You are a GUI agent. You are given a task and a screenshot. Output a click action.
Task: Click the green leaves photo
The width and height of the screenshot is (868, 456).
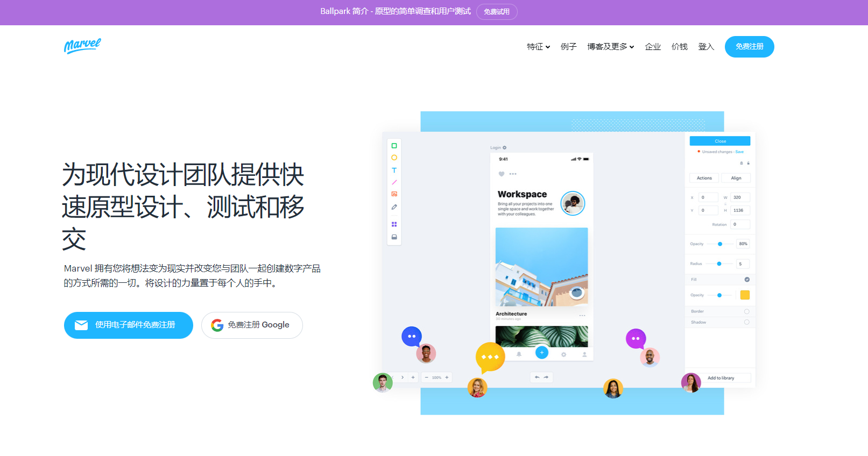(x=542, y=336)
